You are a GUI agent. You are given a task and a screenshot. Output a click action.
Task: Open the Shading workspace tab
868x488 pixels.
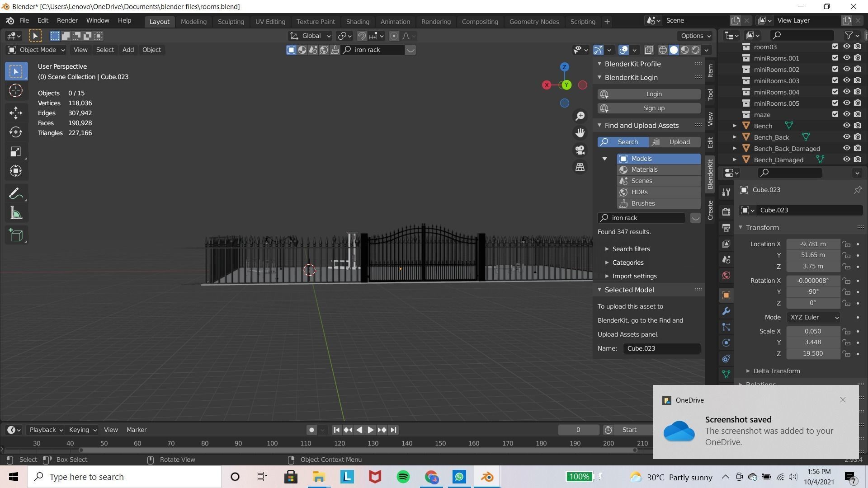[358, 22]
